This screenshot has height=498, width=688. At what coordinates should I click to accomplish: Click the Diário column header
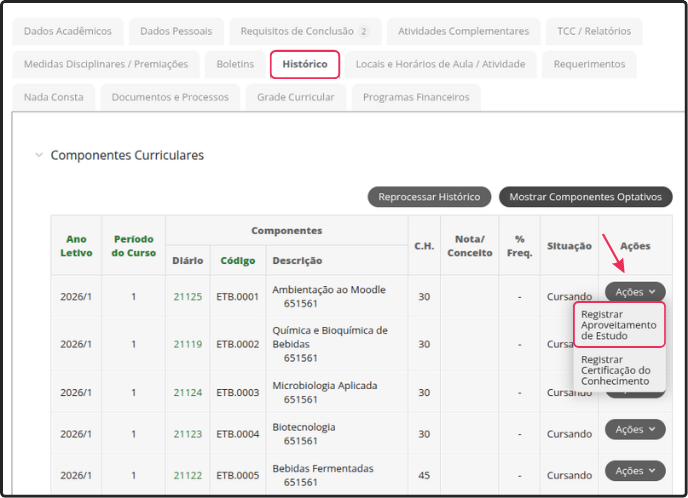tap(187, 261)
